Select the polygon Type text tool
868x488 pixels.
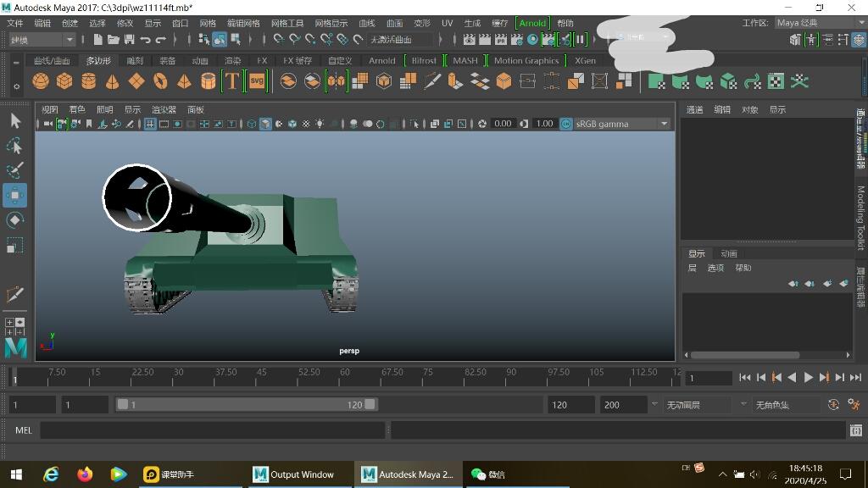(231, 81)
